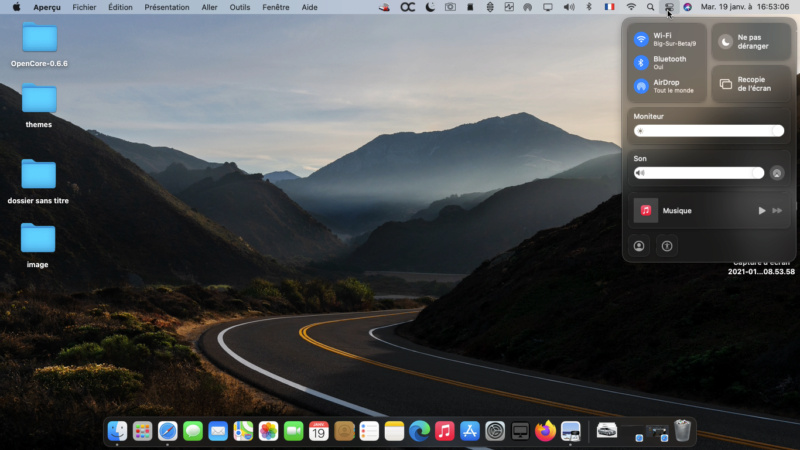This screenshot has height=450, width=800.
Task: Open Calendar showing 19 in Dock
Action: click(318, 431)
